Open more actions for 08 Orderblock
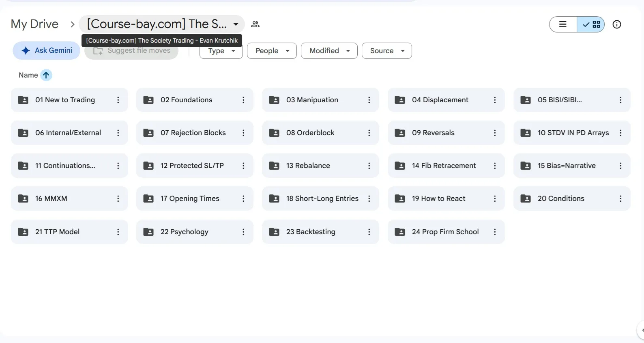 tap(369, 133)
